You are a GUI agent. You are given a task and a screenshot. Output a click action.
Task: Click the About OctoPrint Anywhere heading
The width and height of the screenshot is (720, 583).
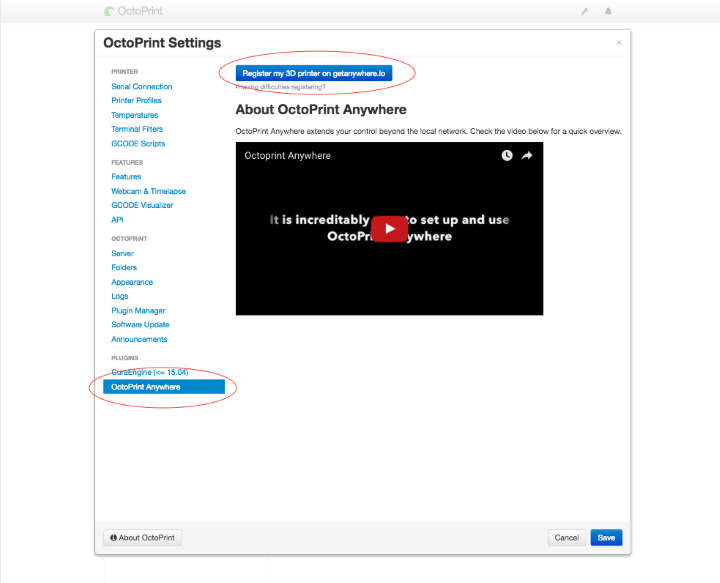click(x=321, y=110)
